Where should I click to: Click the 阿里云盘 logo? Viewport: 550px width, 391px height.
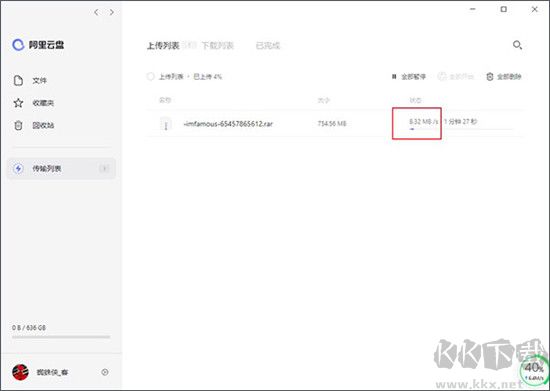38,45
